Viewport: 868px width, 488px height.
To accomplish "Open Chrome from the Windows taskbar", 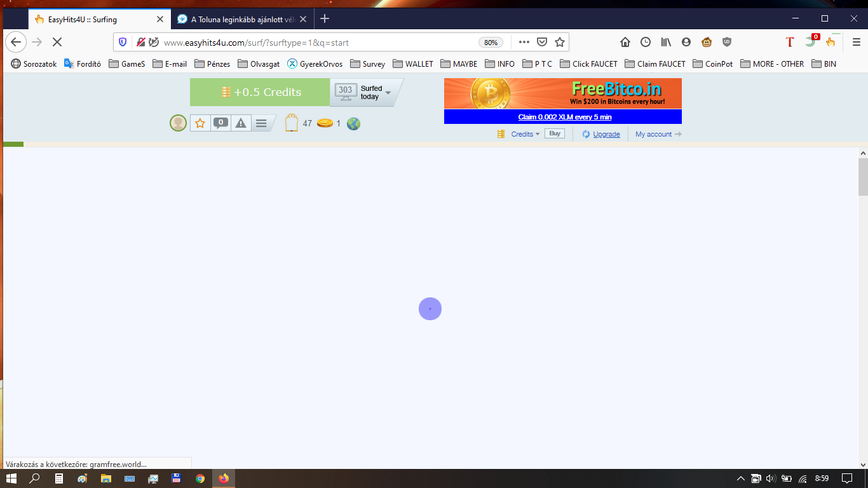I will click(200, 478).
